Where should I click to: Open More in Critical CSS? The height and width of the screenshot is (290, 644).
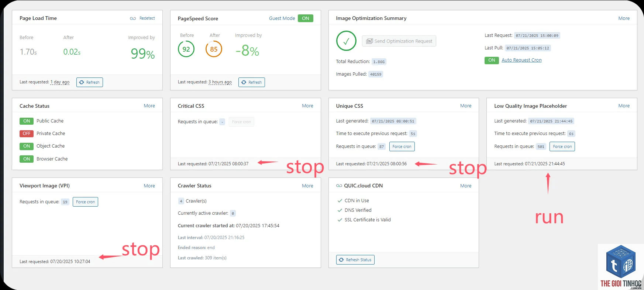point(307,106)
